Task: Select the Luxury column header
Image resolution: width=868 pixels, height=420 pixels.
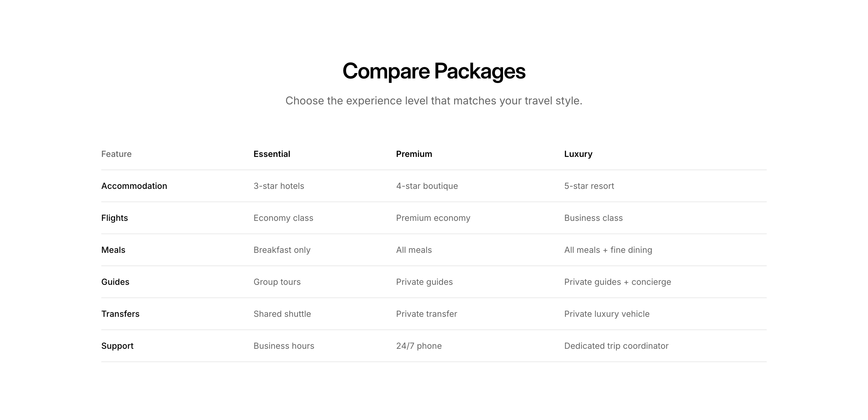Action: pos(578,154)
